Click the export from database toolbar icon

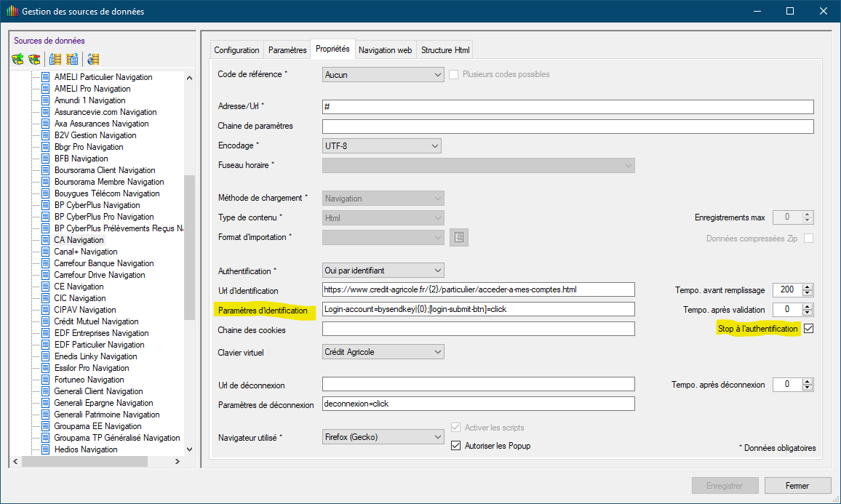[72, 59]
